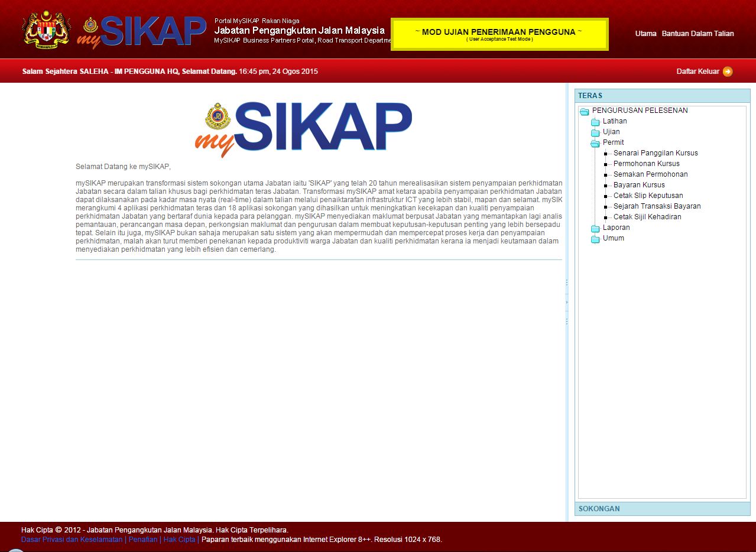Open Cetak Sijil Kehadiran
Screen dimensions: 756x552
pyautogui.click(x=647, y=217)
